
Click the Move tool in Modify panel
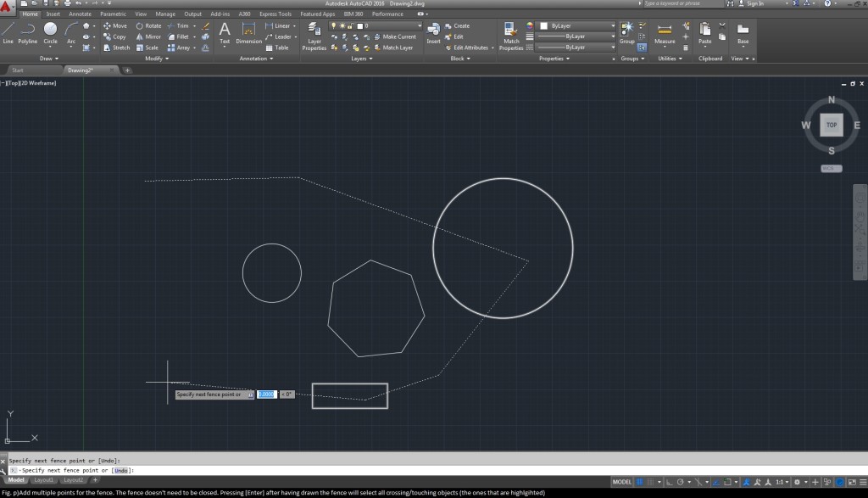(114, 26)
